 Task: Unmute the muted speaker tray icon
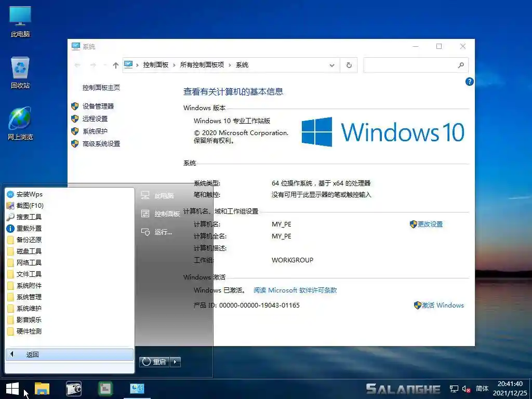466,389
